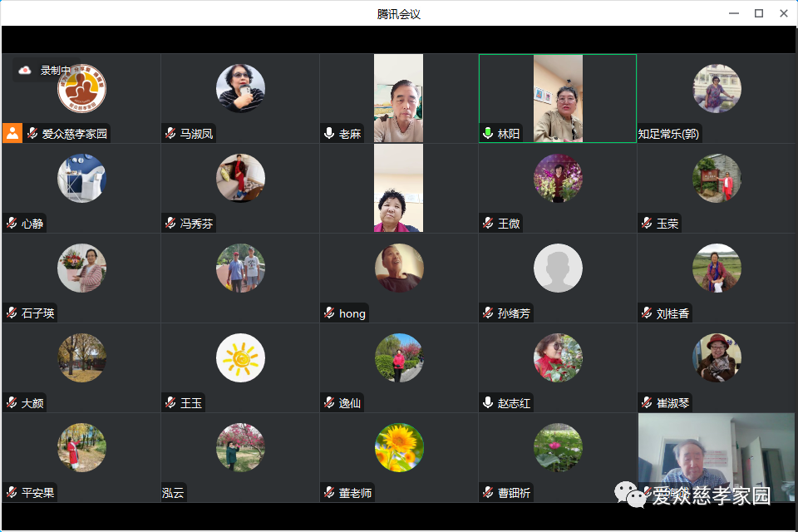This screenshot has height=532, width=798.
Task: Select 董老师's sunflower avatar
Action: (x=399, y=448)
